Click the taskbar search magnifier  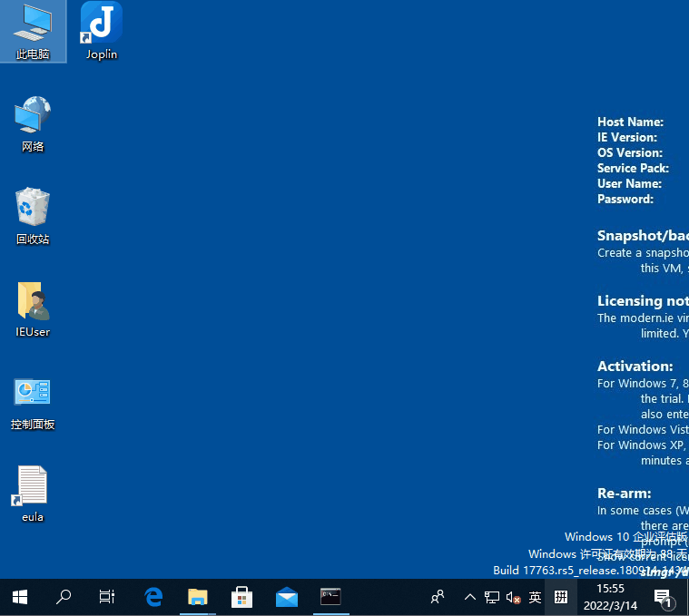[64, 597]
